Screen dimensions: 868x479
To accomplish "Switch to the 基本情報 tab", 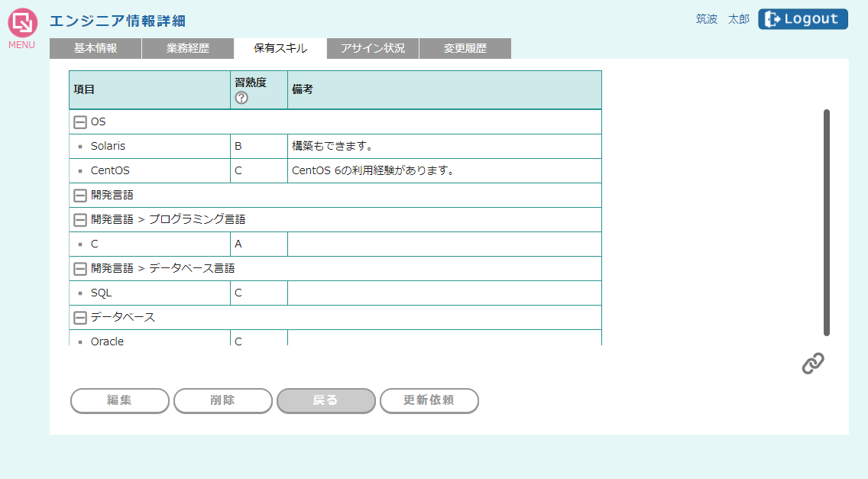I will [96, 48].
